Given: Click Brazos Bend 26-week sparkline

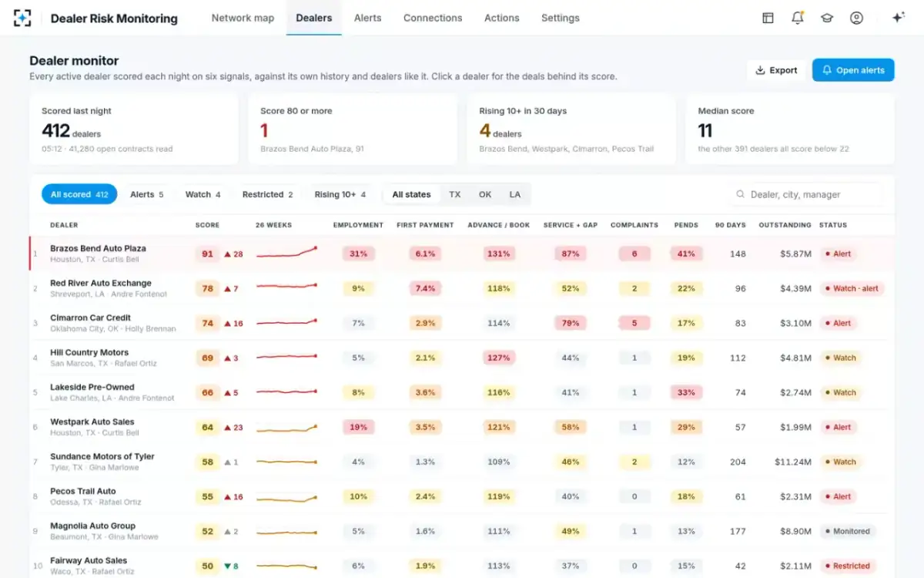Looking at the screenshot, I should click(x=286, y=252).
